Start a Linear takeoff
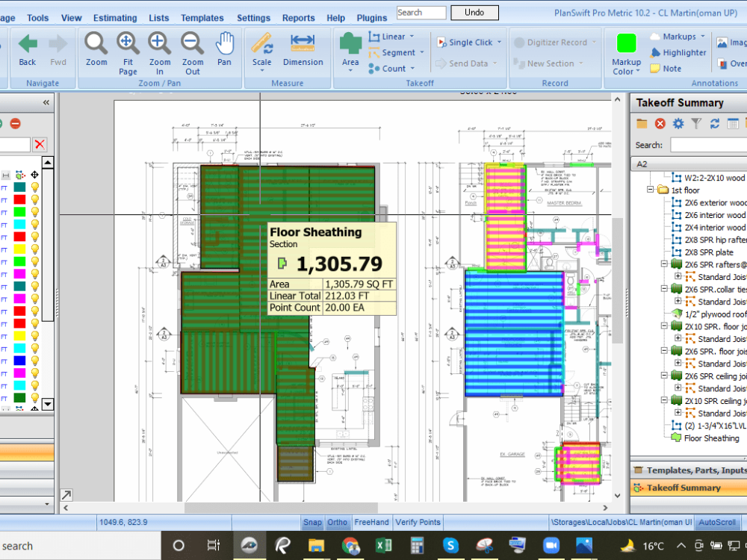The image size is (747, 560). pos(387,37)
